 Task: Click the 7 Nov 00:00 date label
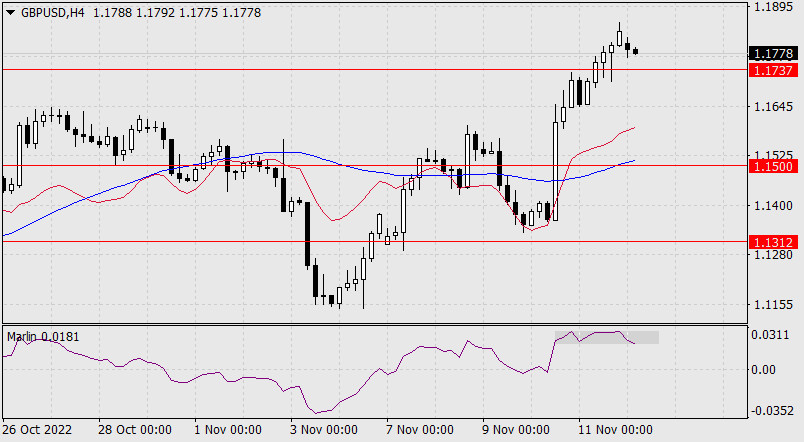[x=419, y=430]
